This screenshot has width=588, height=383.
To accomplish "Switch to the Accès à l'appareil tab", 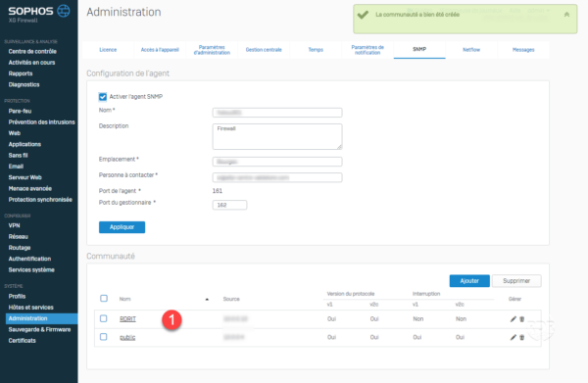I will (160, 50).
